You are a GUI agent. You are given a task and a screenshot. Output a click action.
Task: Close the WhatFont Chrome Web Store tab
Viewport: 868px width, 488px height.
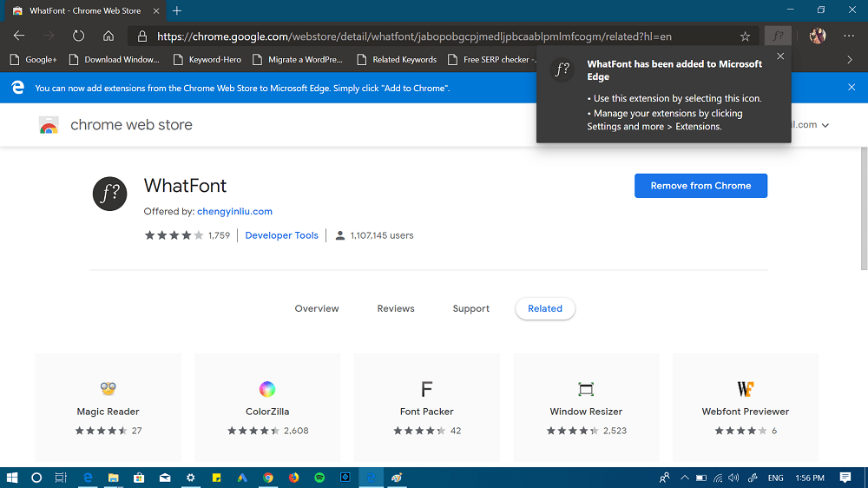point(156,10)
